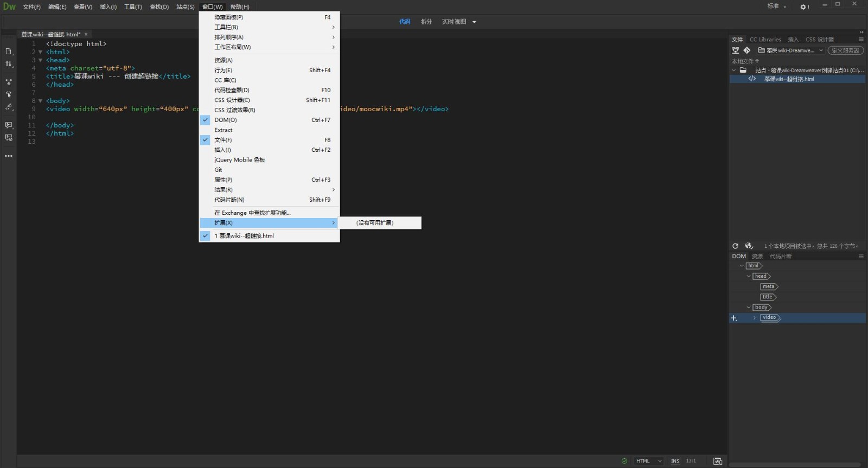Select the checked window 1 慕课wiki--超链接.html

click(270, 236)
